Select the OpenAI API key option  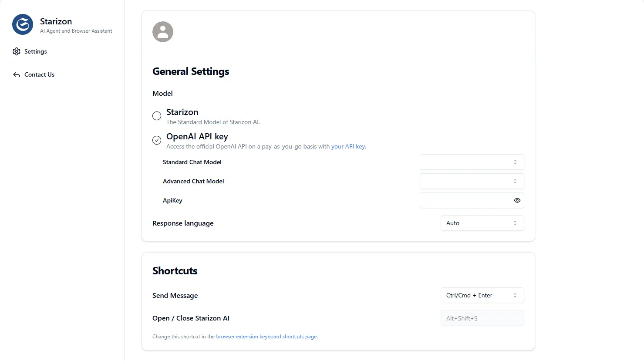tap(157, 140)
